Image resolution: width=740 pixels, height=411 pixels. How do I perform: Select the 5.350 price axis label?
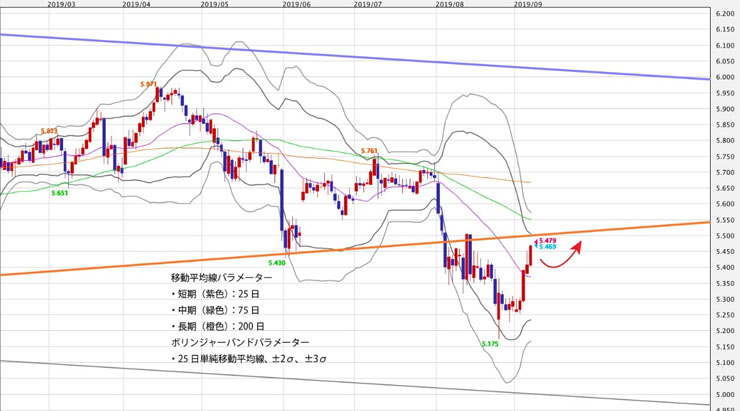click(725, 284)
